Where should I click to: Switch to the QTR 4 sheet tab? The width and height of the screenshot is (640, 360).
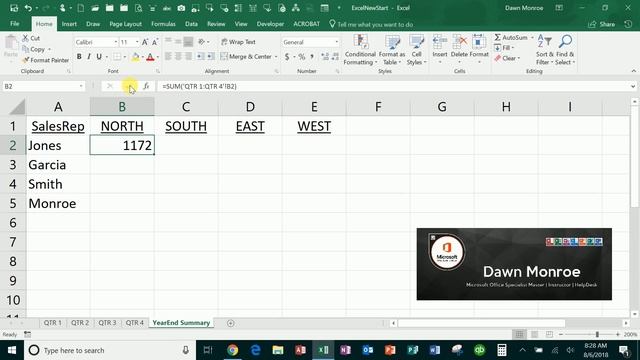pos(134,323)
